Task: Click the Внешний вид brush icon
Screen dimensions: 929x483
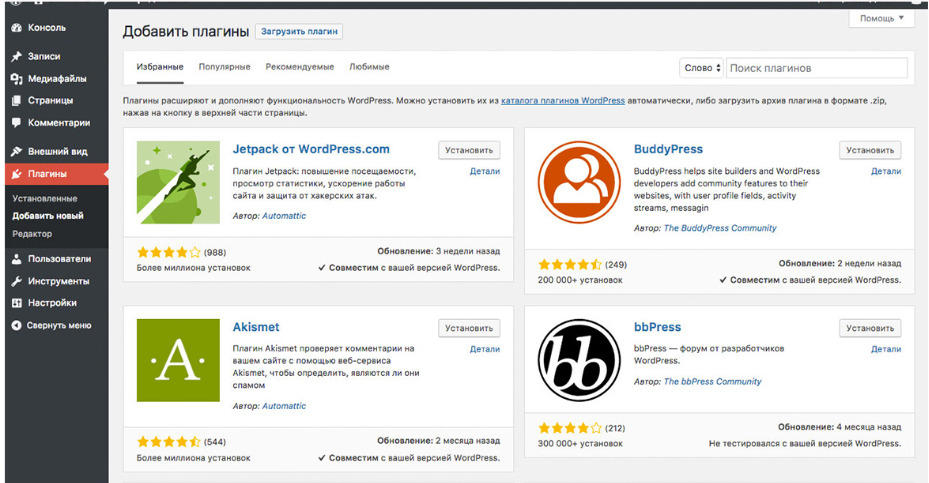Action: tap(17, 152)
